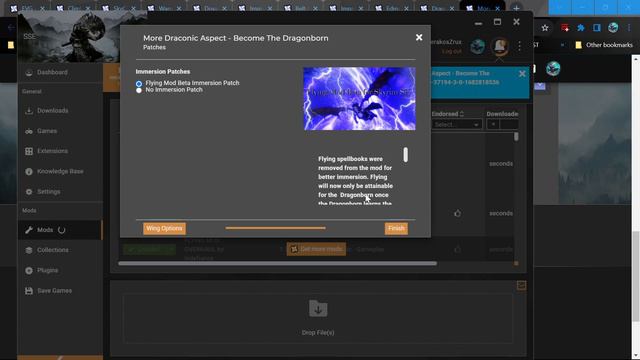Click the Drop File(s) download folder icon
Screen dimensions: 640x360
tap(318, 309)
